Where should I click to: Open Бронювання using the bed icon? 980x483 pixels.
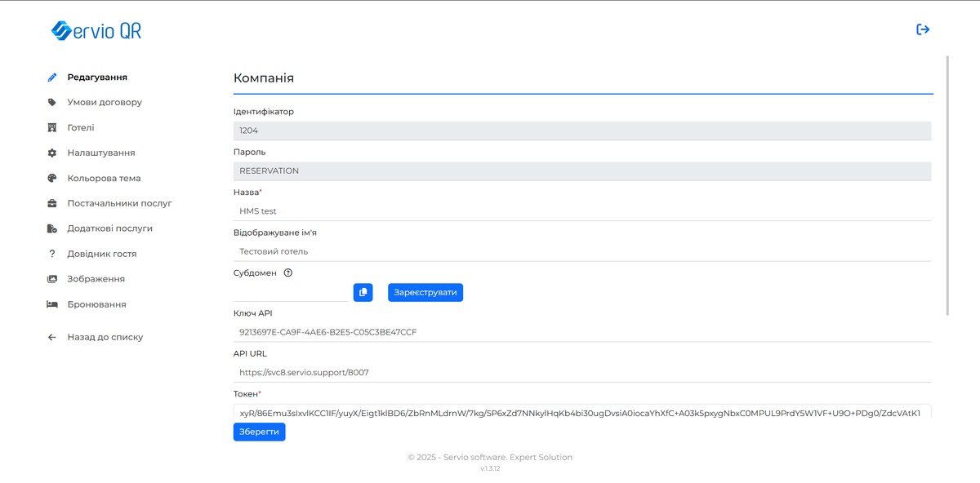click(51, 304)
